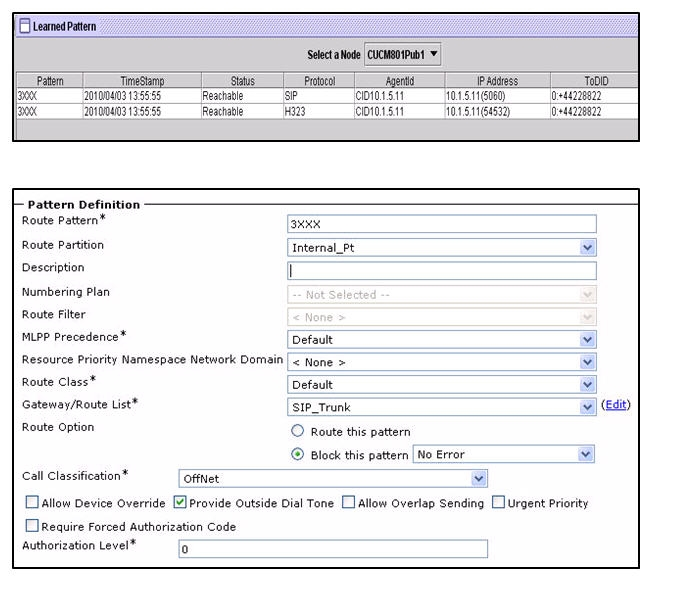The height and width of the screenshot is (599, 681).
Task: Select the Pattern column header
Action: 50,81
